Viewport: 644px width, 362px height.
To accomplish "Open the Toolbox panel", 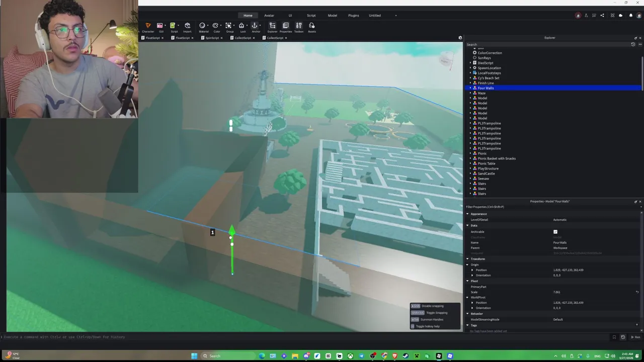I will (299, 27).
